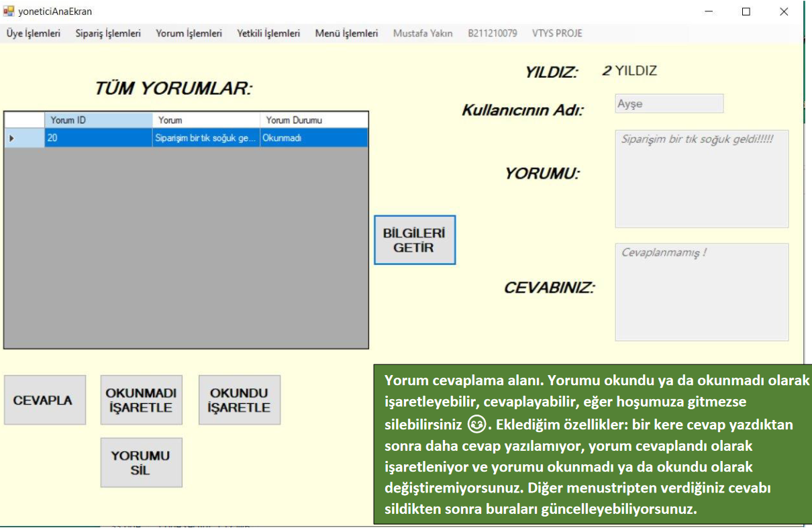812x528 pixels.
Task: Sort by the Yorum ID column header
Action: tap(98, 120)
